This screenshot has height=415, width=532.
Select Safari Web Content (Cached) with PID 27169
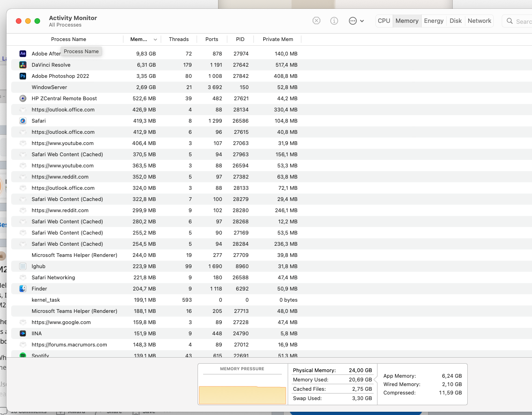click(x=272, y=233)
